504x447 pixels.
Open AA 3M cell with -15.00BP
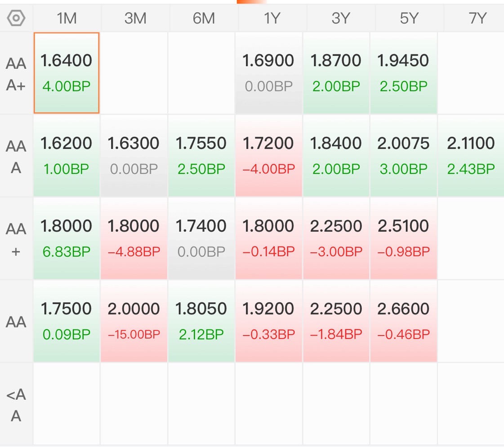pyautogui.click(x=134, y=321)
